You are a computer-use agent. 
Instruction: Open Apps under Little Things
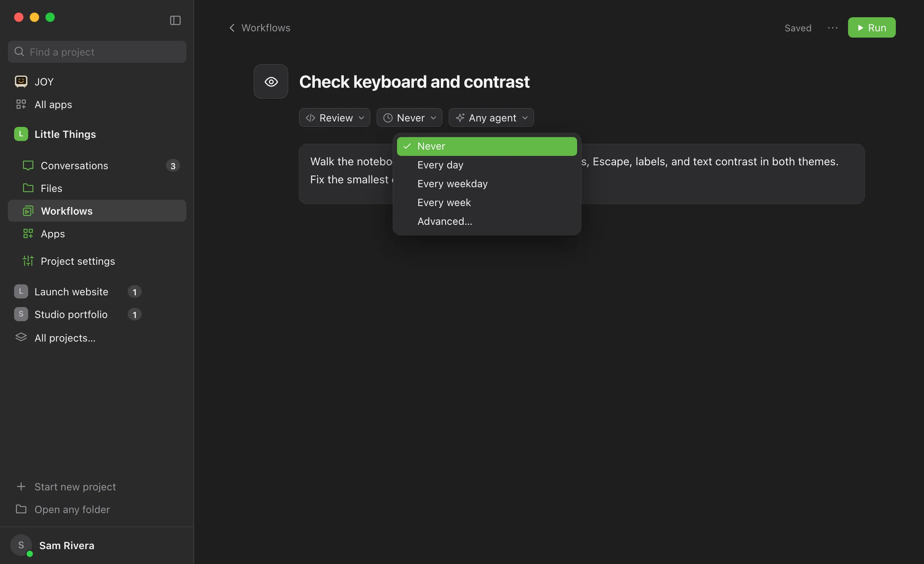[x=97, y=233]
